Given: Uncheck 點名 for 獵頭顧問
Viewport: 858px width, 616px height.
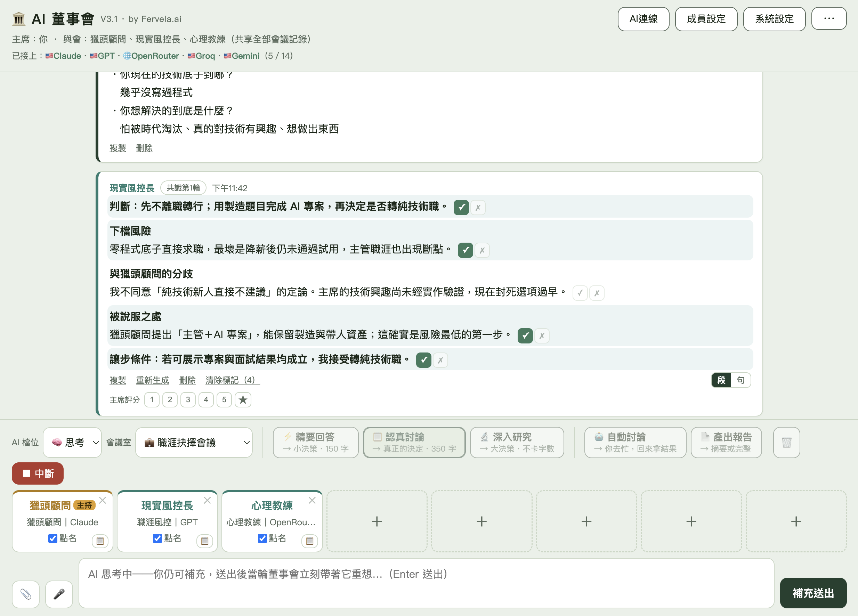Looking at the screenshot, I should (53, 538).
